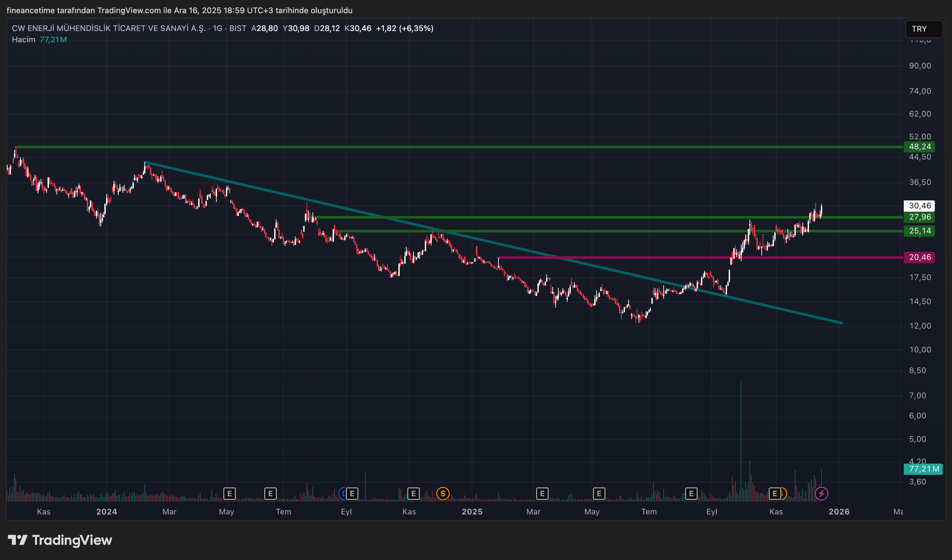Viewport: 952px width, 560px height.
Task: Select the 27,96 green level label
Action: pyautogui.click(x=920, y=217)
